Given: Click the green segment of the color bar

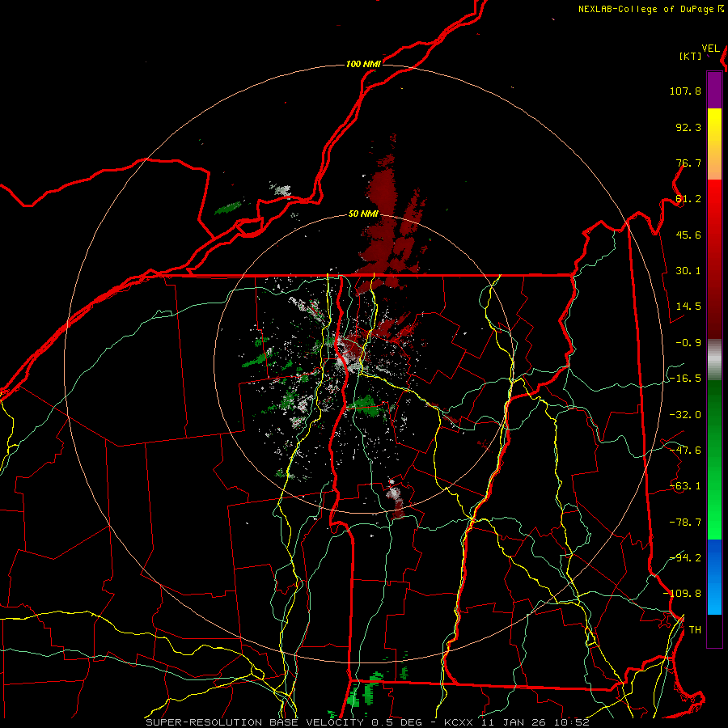Looking at the screenshot, I should (x=714, y=459).
